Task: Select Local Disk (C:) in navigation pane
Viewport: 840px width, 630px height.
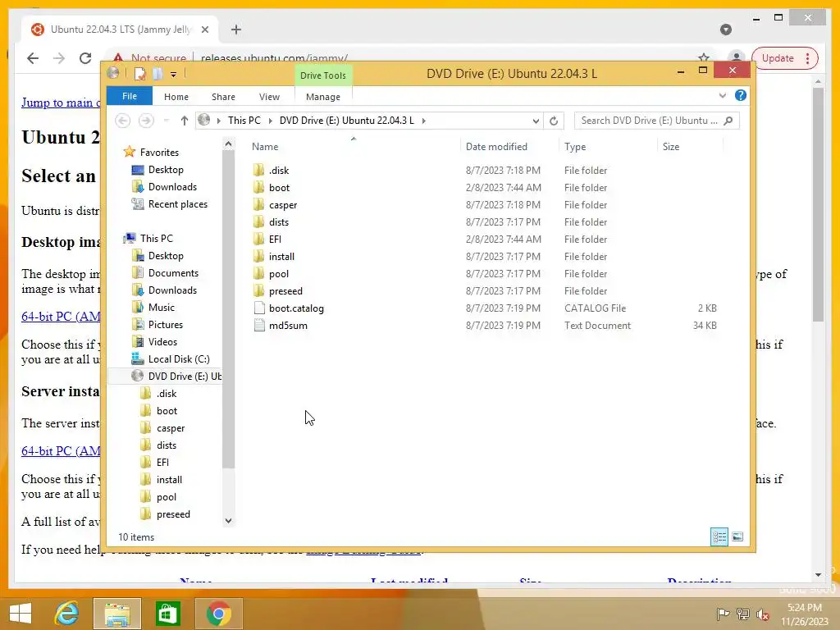Action: (x=178, y=359)
